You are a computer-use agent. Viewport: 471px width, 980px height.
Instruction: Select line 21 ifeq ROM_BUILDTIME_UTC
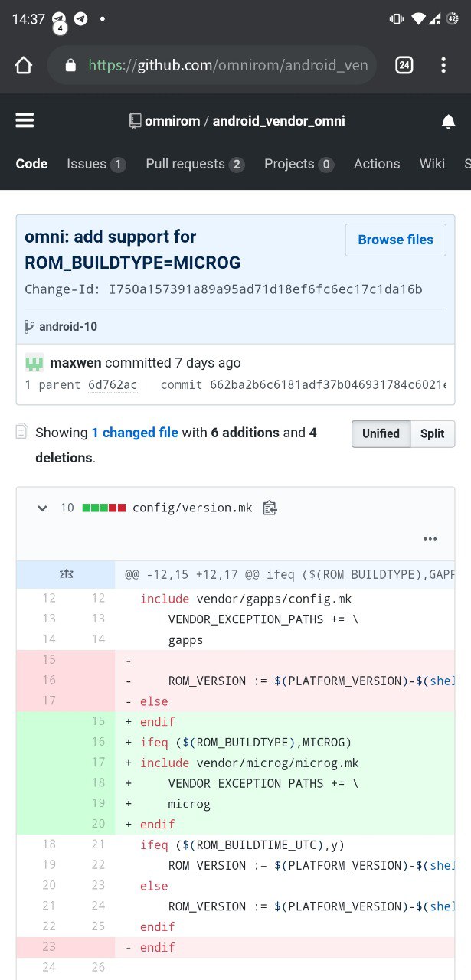click(235, 844)
